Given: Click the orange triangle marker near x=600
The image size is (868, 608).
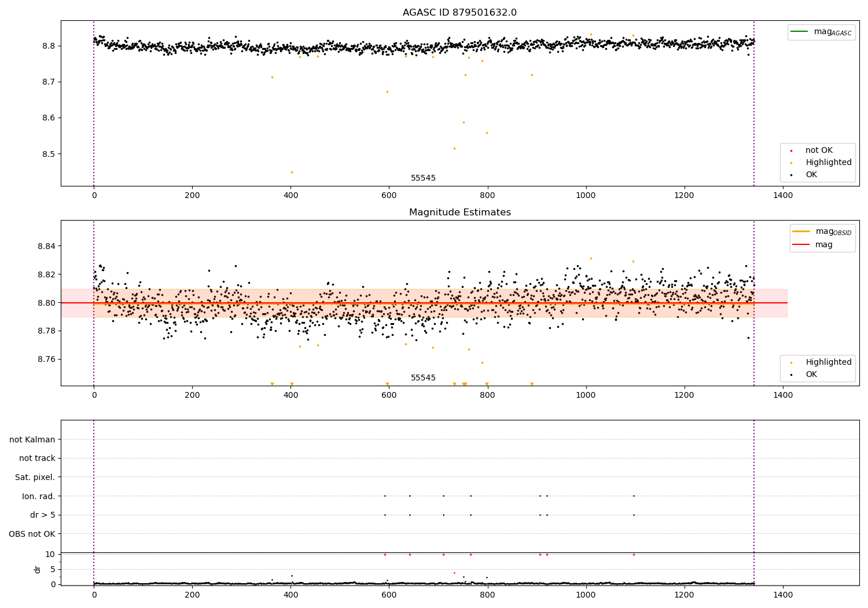Looking at the screenshot, I should coord(387,384).
